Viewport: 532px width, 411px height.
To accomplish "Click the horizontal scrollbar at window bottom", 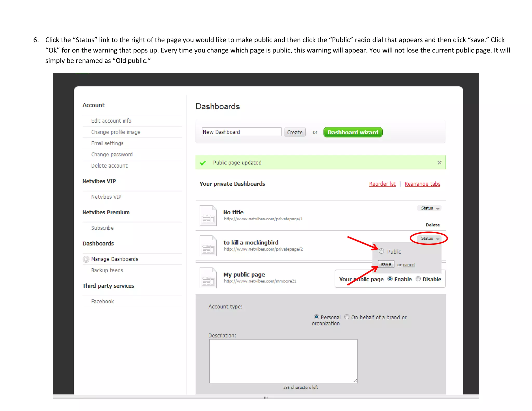I will (x=265, y=397).
